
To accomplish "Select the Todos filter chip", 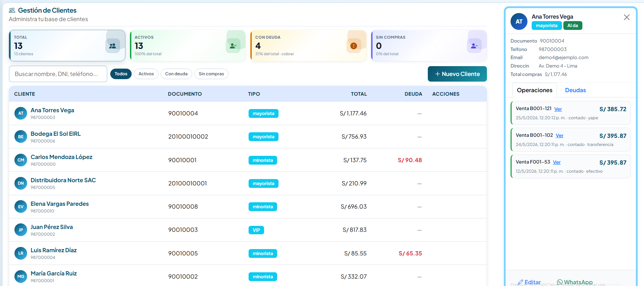I will coord(121,74).
